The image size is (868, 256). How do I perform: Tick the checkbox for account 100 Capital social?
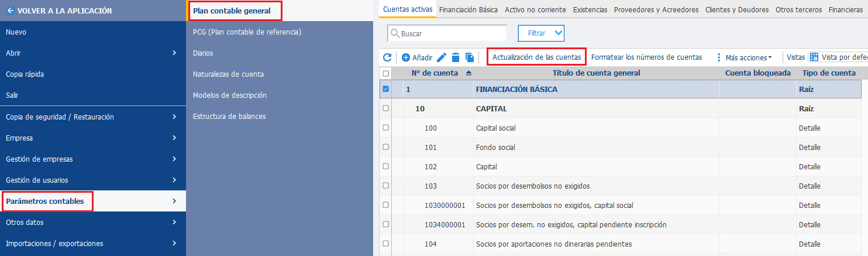[385, 128]
